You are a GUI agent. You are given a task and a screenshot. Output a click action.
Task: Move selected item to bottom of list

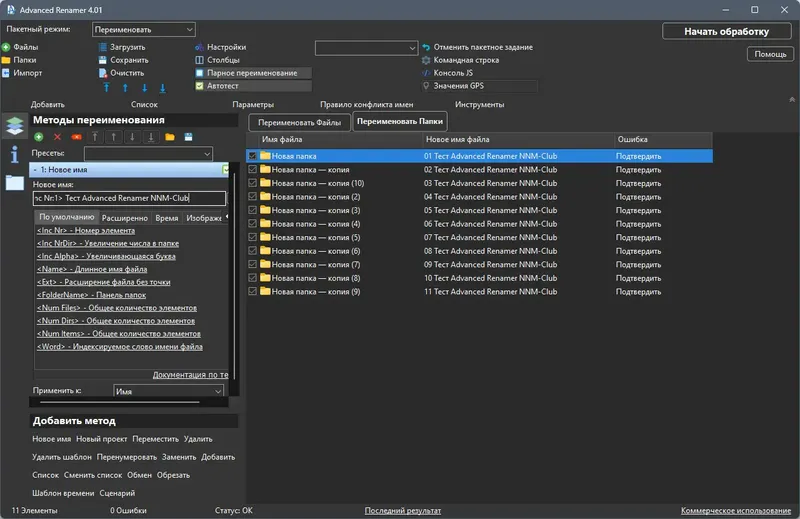163,88
